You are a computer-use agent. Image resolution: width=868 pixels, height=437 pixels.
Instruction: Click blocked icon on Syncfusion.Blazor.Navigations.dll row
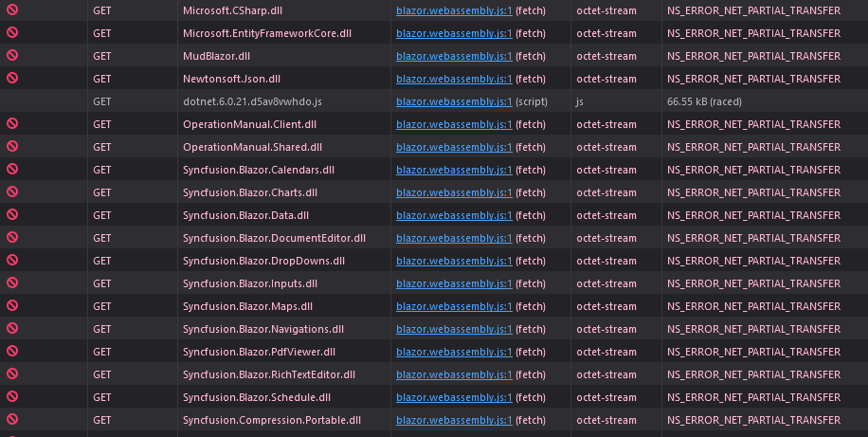coord(12,328)
